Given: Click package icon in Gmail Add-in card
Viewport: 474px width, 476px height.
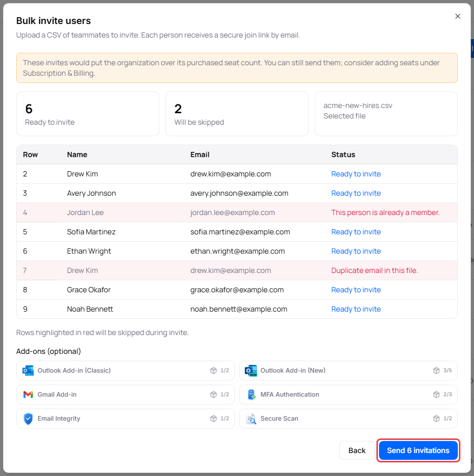Looking at the screenshot, I should (214, 395).
